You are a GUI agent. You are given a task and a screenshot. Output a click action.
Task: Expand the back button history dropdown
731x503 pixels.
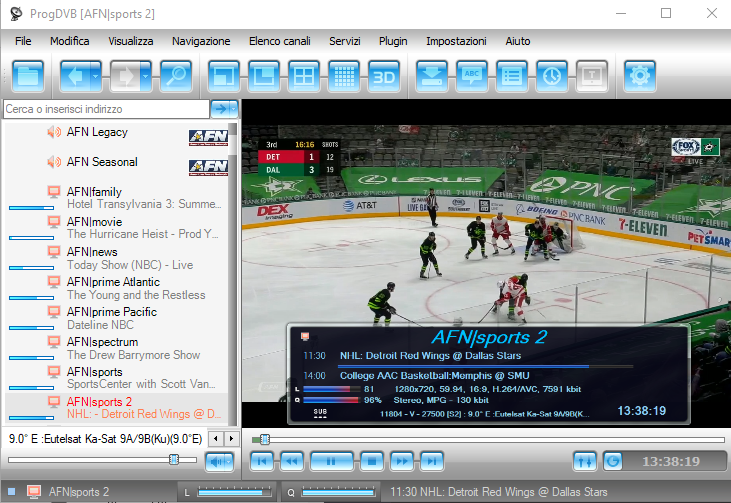[96, 76]
